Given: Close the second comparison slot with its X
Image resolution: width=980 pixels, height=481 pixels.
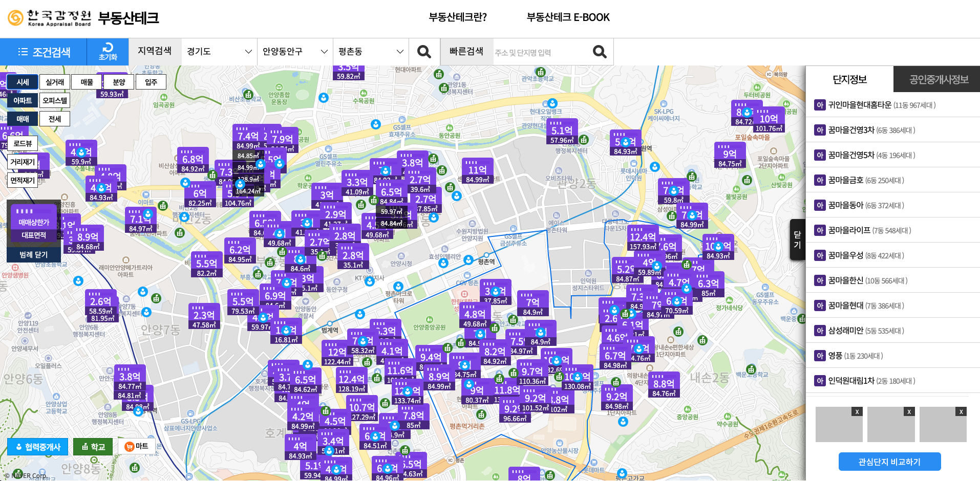Looking at the screenshot, I should pos(909,411).
